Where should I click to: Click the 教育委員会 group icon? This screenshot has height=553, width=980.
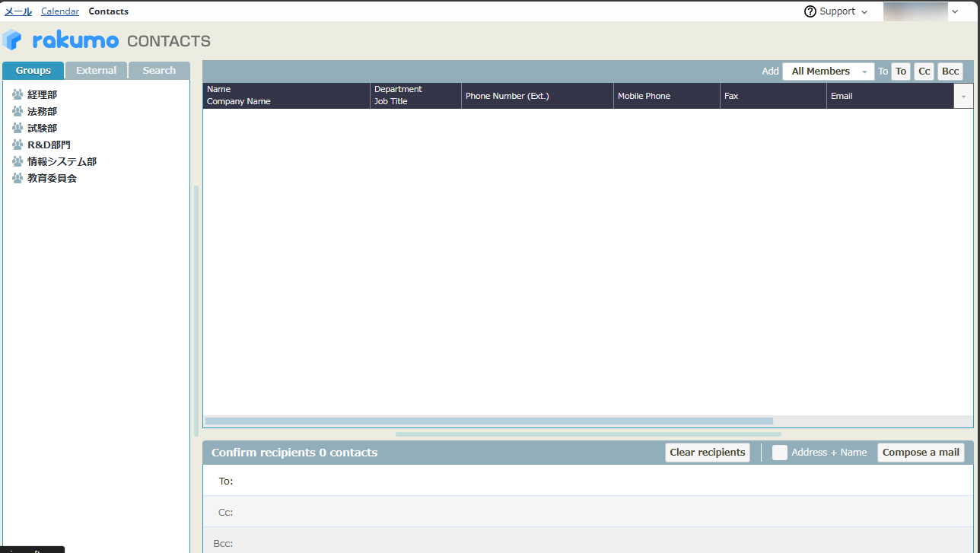pyautogui.click(x=17, y=178)
